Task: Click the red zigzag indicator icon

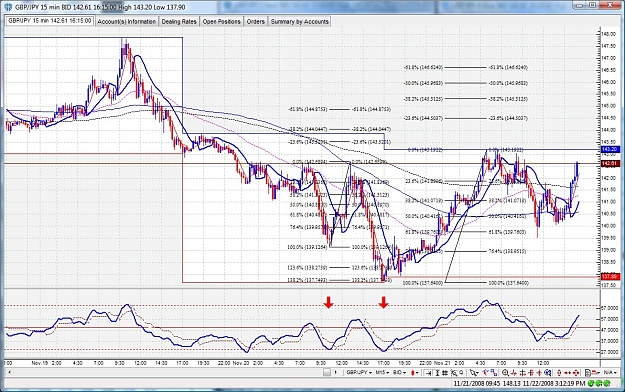Action: 514,373
